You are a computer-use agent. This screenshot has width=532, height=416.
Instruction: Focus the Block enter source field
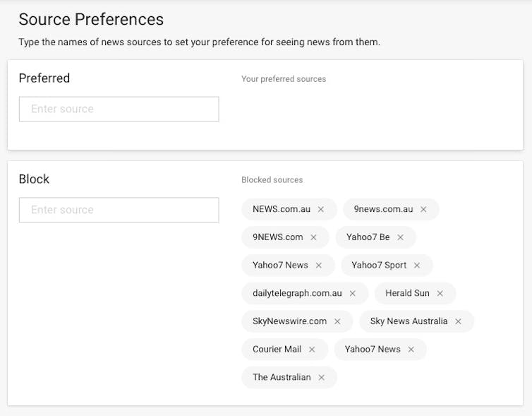(x=119, y=210)
